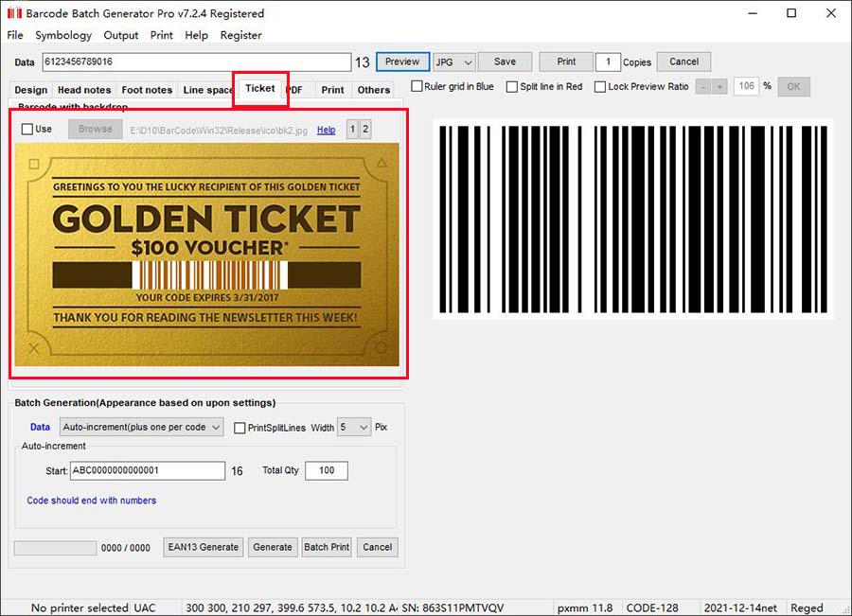Enable the PrintSplitLines checkbox
The image size is (852, 616).
(x=240, y=428)
